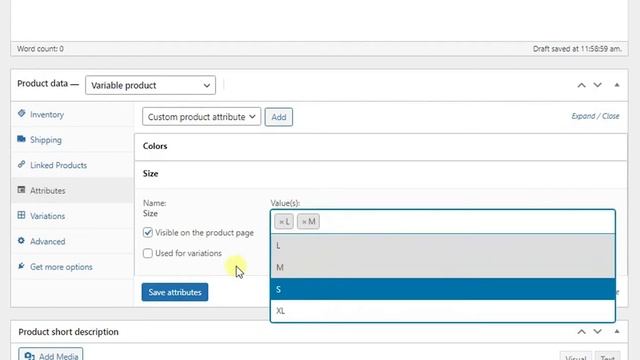Choose the L option in the list
The width and height of the screenshot is (640, 360).
442,245
